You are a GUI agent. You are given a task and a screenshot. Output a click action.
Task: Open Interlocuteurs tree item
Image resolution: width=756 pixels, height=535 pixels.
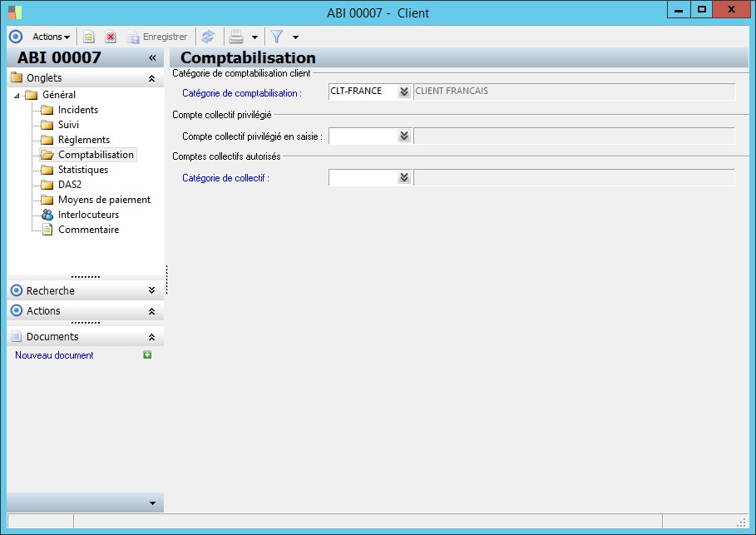pyautogui.click(x=88, y=214)
